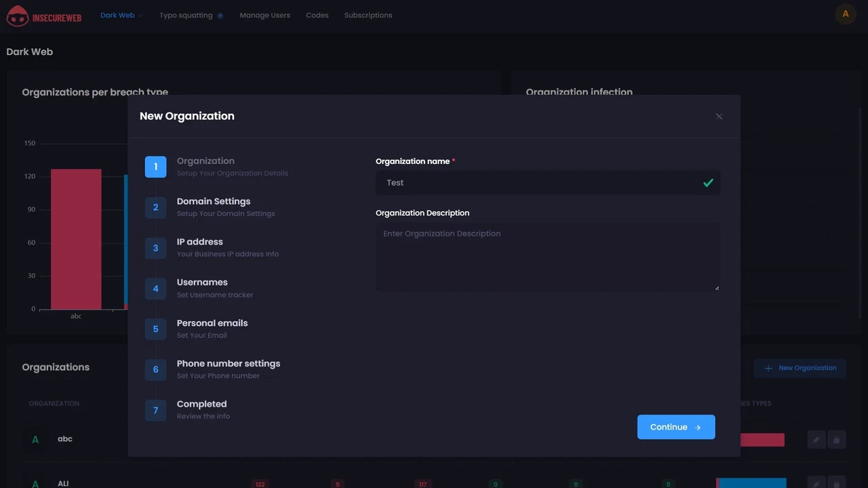Expand the Dark Web dropdown menu

121,15
